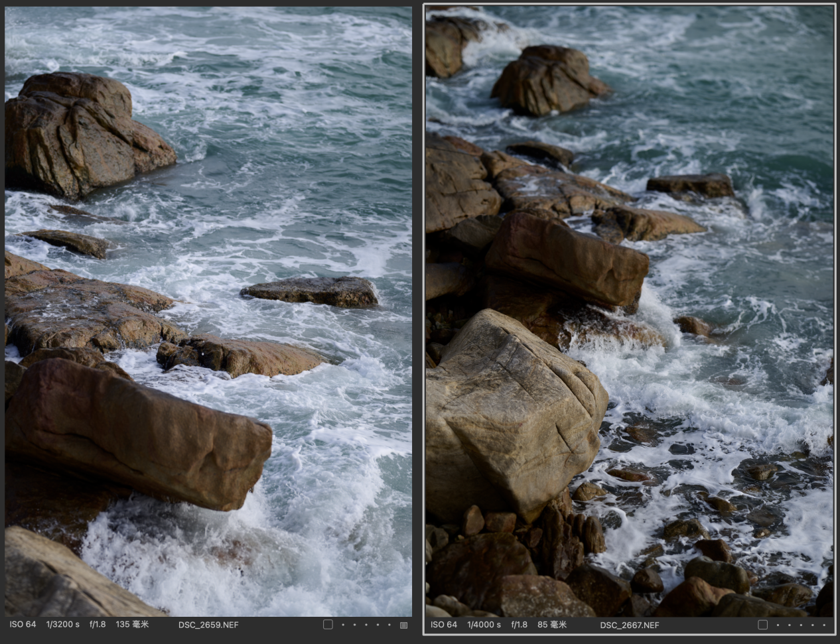Open color tag box for DSC_2667.NEF
The height and width of the screenshot is (644, 840).
pyautogui.click(x=762, y=625)
